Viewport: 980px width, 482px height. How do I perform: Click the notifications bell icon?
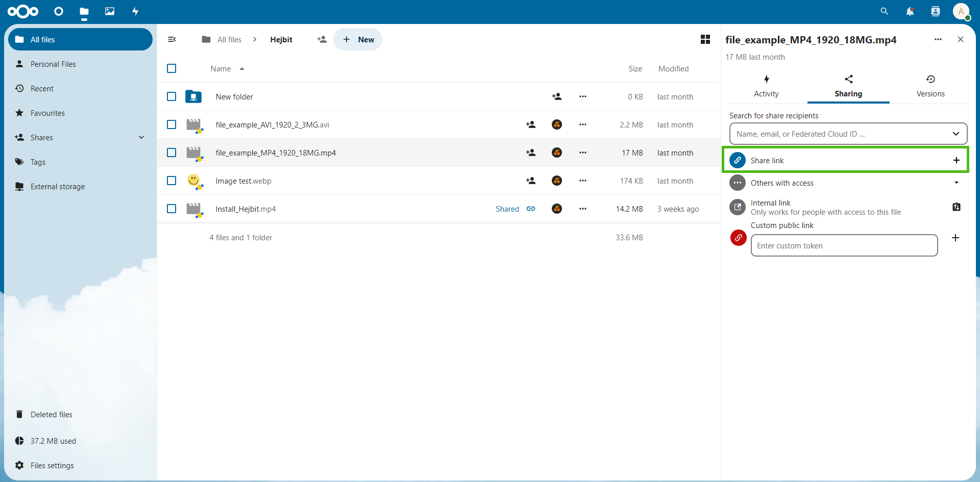(910, 11)
